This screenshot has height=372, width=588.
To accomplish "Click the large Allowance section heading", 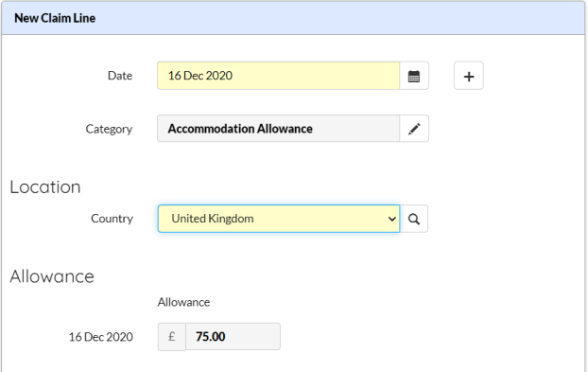I will pyautogui.click(x=52, y=276).
